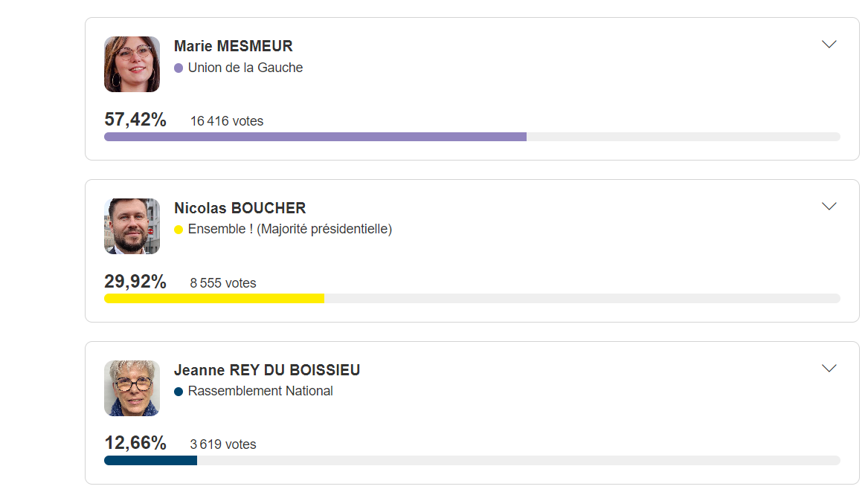Click Jeanne REY DU BOISSIEU's photo
Screen dimensions: 868x492
click(132, 388)
